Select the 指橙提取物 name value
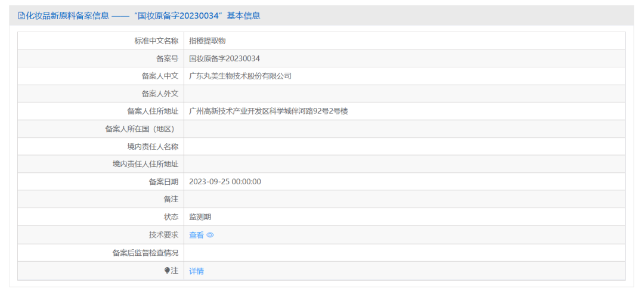The width and height of the screenshot is (644, 291). pos(207,41)
